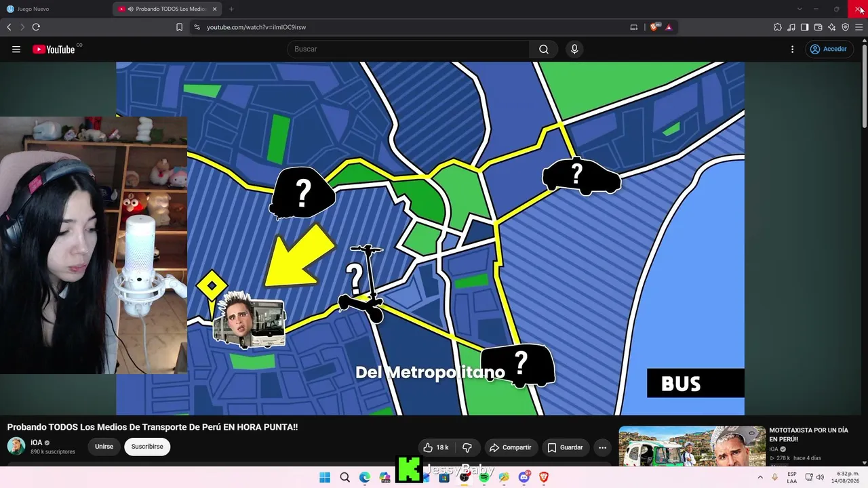Viewport: 868px width, 488px height.
Task: Mute the playing YouTube tab audio icon
Action: pyautogui.click(x=130, y=9)
